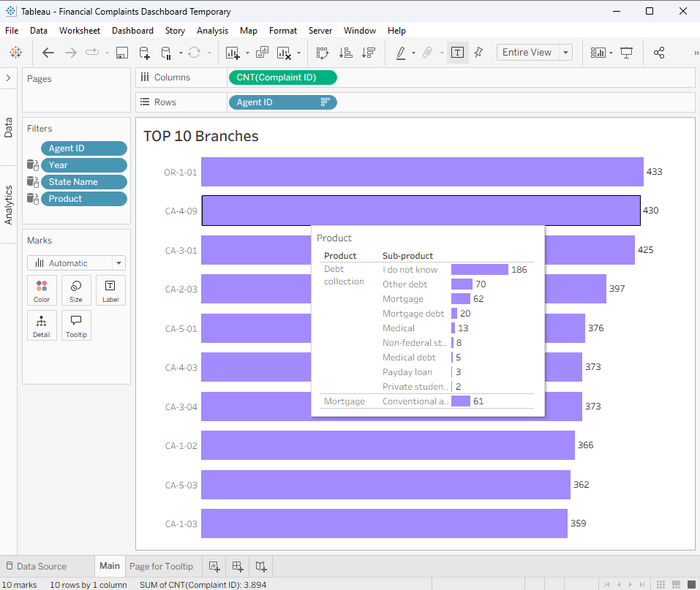This screenshot has height=590, width=700.
Task: Click the Swap Rows and Columns icon
Action: click(x=323, y=53)
